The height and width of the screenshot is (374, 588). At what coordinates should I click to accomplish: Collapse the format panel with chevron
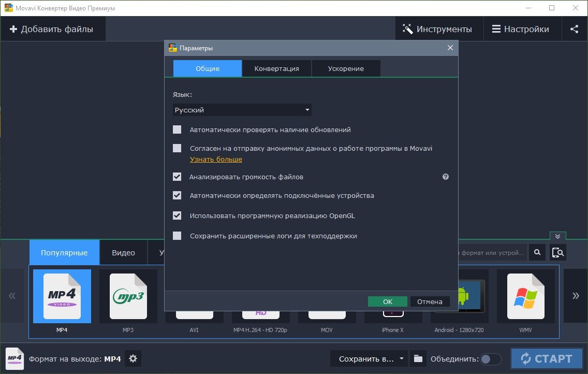tap(557, 236)
